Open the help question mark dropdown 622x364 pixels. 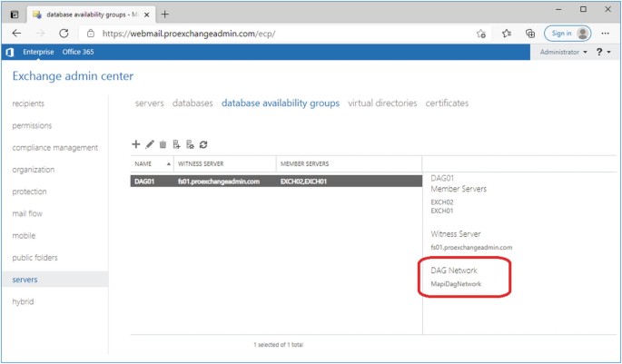(603, 52)
